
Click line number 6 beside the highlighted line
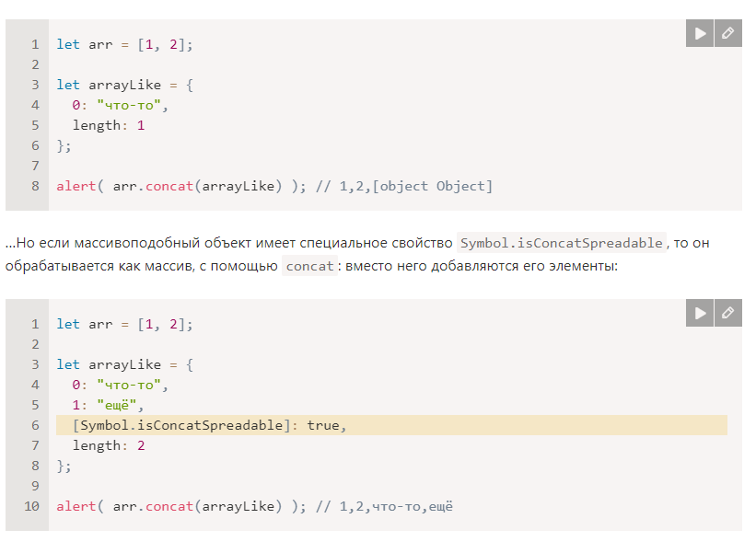pos(35,425)
